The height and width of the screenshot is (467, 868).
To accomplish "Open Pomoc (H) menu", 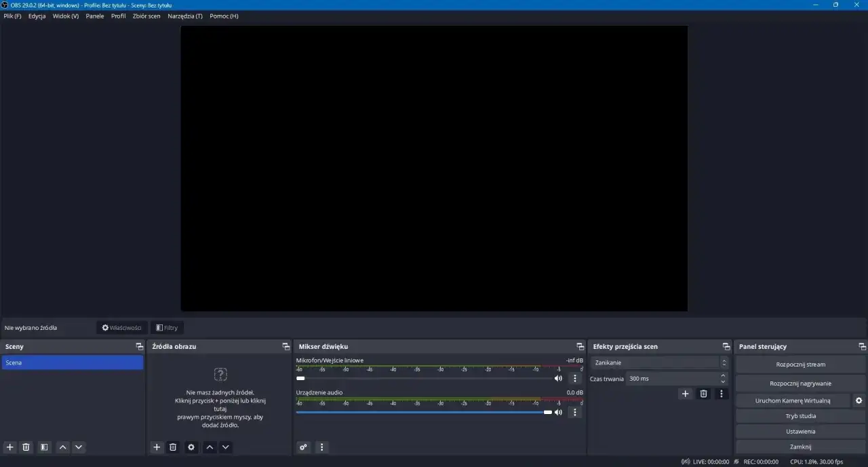I will [x=224, y=16].
